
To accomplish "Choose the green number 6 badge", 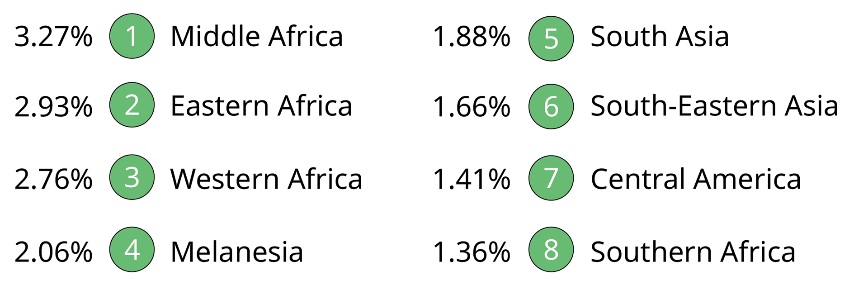I will [551, 107].
